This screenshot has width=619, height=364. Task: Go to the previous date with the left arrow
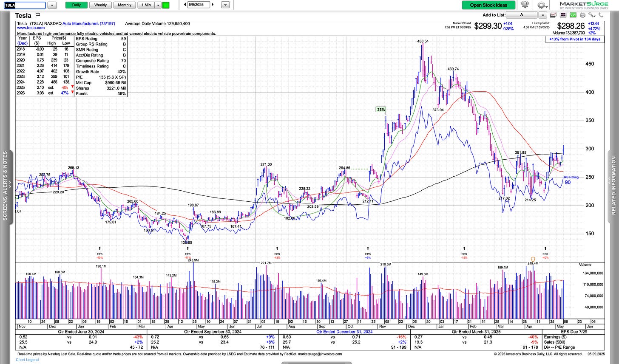point(185,5)
